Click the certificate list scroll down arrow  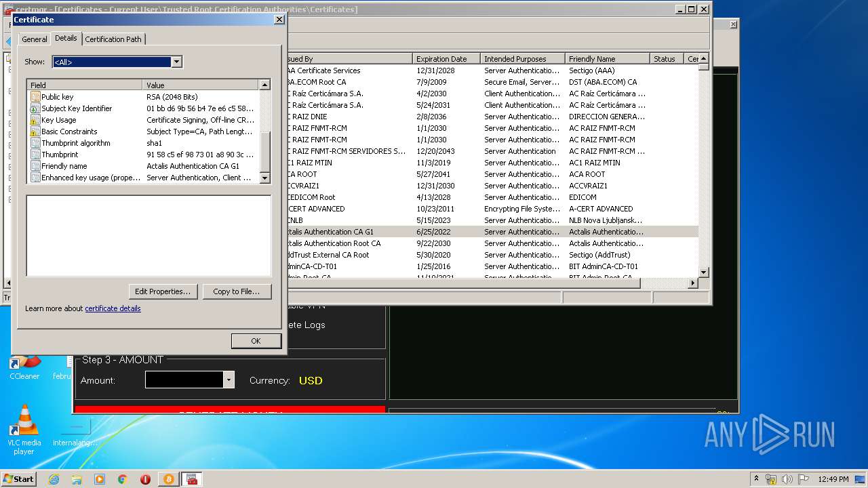704,272
